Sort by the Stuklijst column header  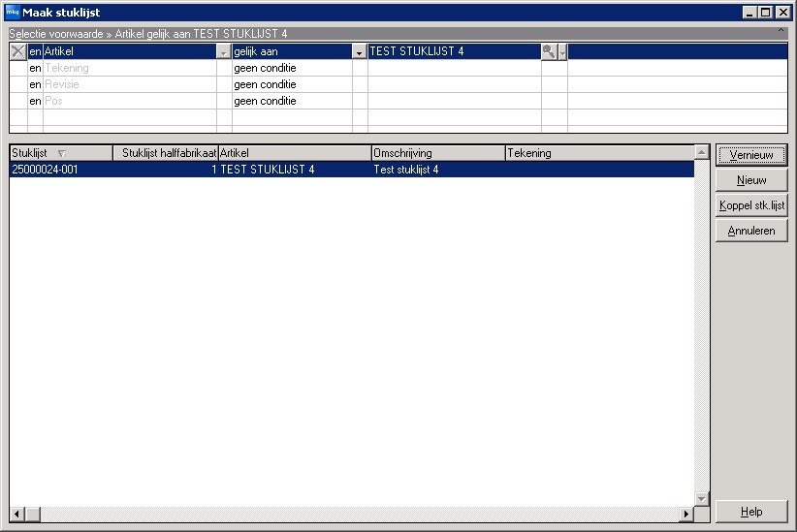click(x=61, y=153)
